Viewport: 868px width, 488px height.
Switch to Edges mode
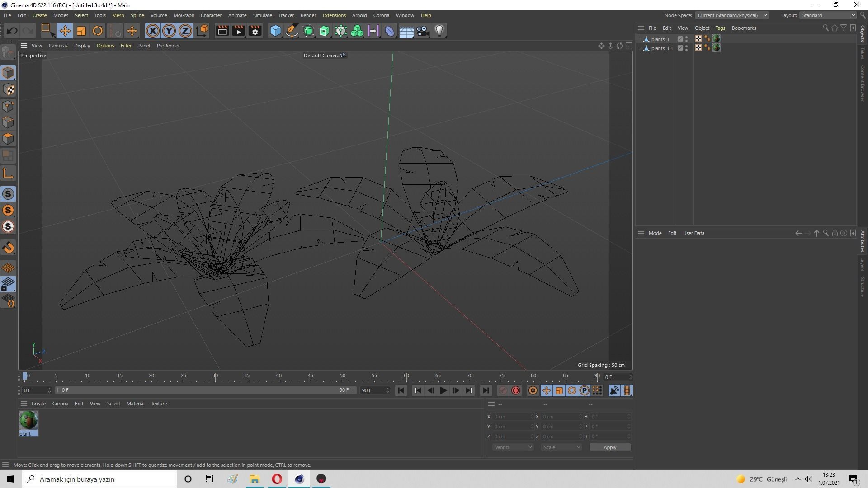coord(8,122)
